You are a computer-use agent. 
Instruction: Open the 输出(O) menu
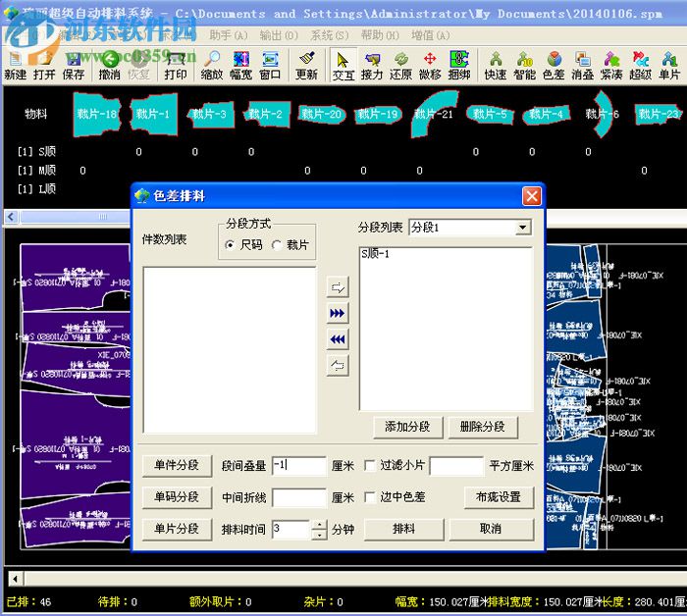(x=279, y=35)
